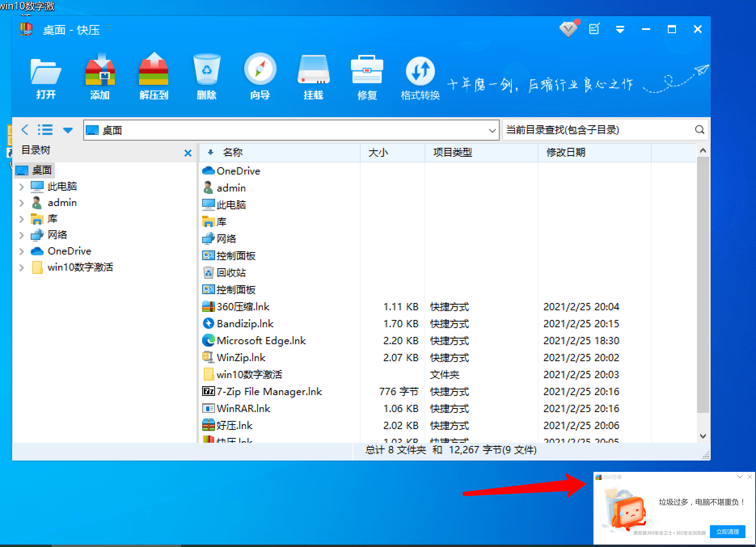Viewport: 756px width, 547px height.
Task: Select win10数字激活 folder in file list
Action: [x=242, y=374]
